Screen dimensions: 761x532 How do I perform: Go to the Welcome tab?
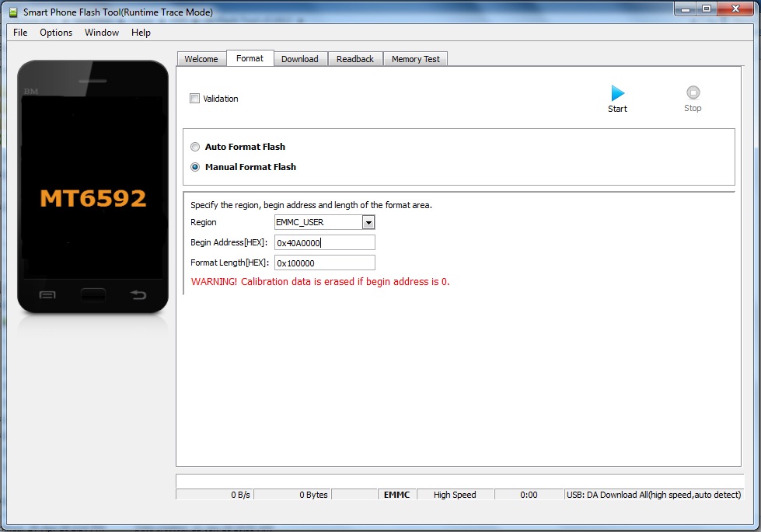click(201, 59)
